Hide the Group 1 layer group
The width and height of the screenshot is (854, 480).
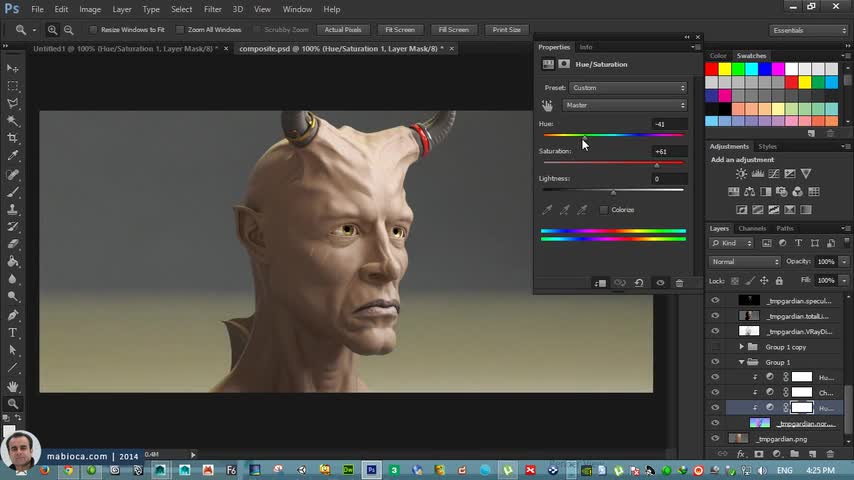[715, 362]
